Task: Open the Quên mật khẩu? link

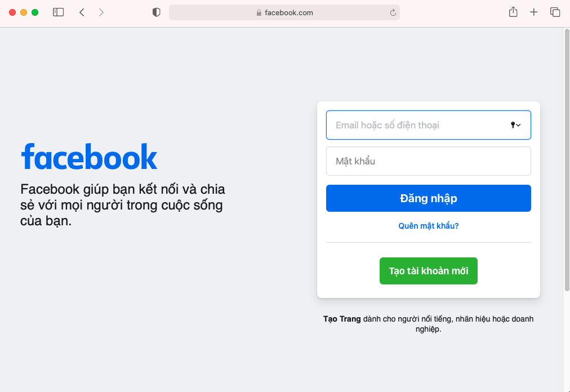Action: tap(428, 226)
